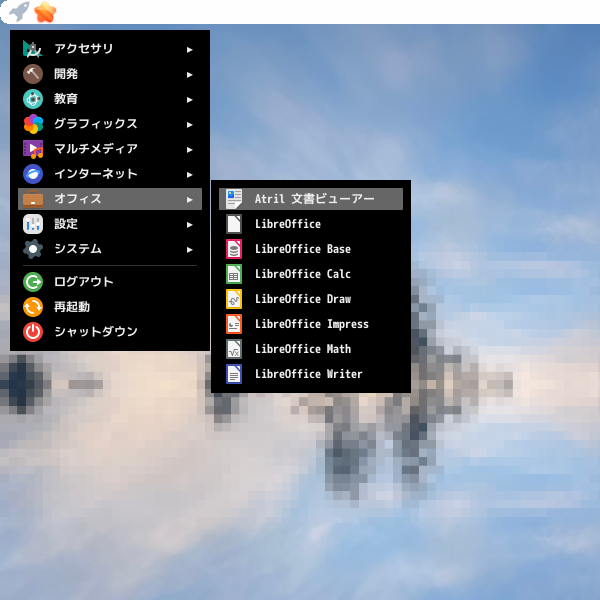Open the アクセサリ menu category
Screen dimensions: 600x600
tap(110, 49)
